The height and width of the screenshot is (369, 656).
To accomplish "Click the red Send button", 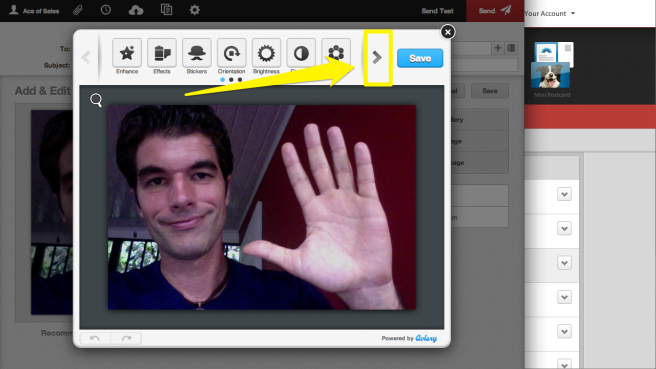I will click(x=495, y=11).
